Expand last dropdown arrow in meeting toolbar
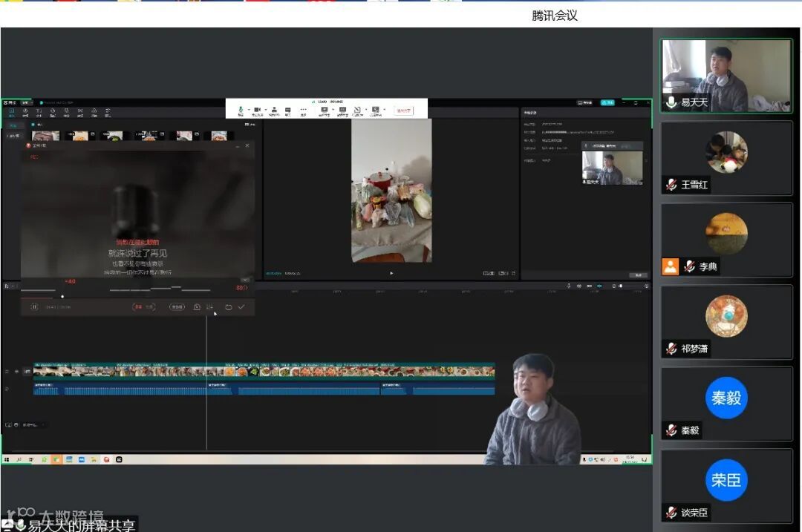The height and width of the screenshot is (532, 802). 385,109
